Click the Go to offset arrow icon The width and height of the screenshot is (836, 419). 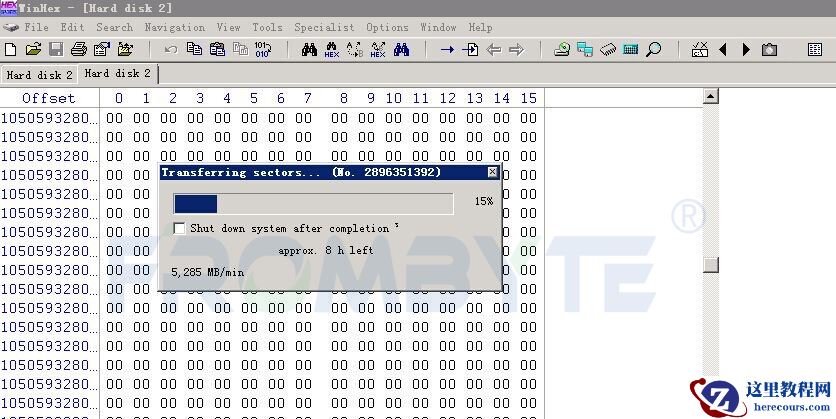[x=447, y=50]
